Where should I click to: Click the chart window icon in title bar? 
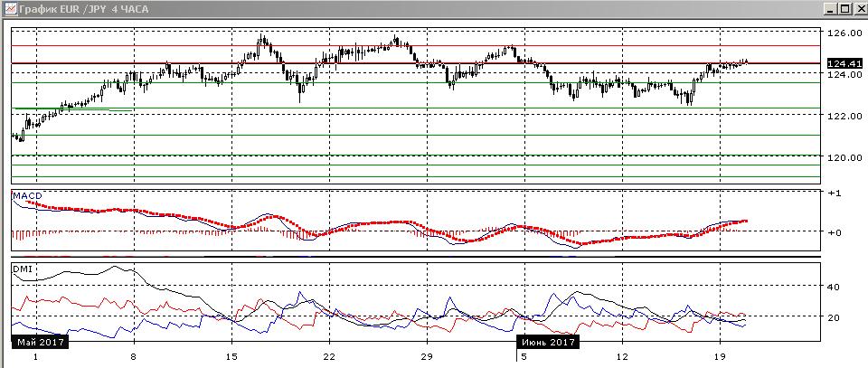[11, 9]
